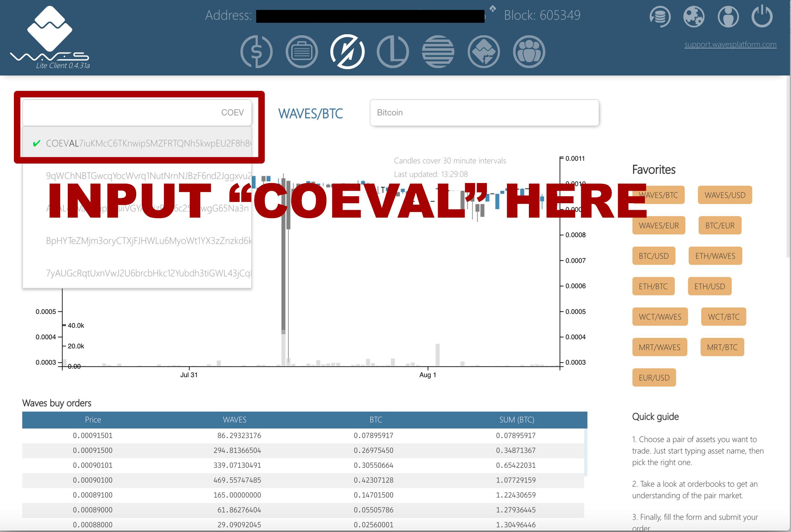
Task: Select the DEX exchange icon
Action: 347,52
